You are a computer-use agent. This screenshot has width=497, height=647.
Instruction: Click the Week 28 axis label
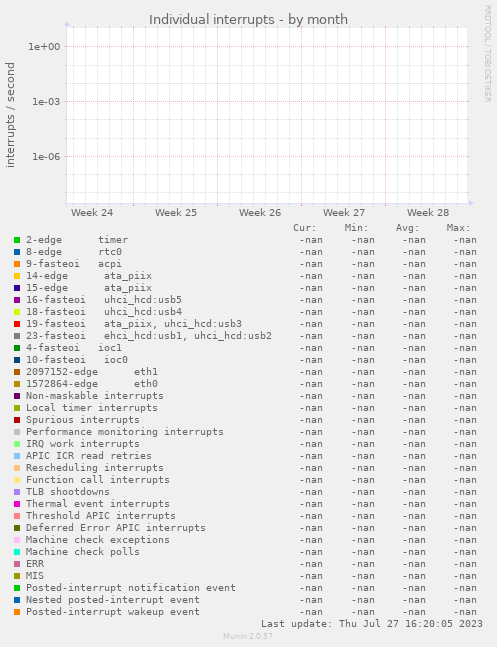click(x=428, y=213)
